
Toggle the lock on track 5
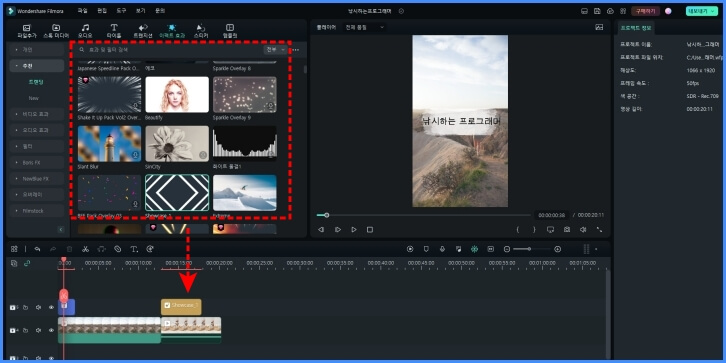(25, 307)
